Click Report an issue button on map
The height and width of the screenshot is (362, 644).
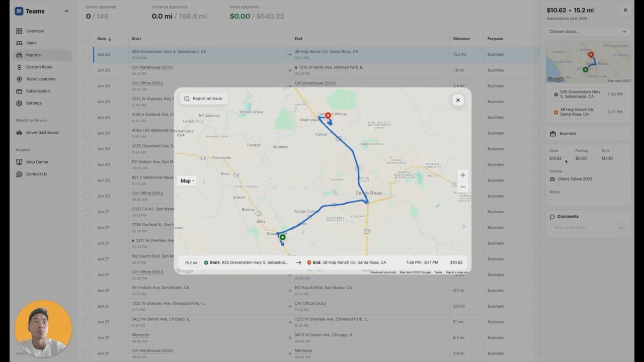click(x=203, y=99)
